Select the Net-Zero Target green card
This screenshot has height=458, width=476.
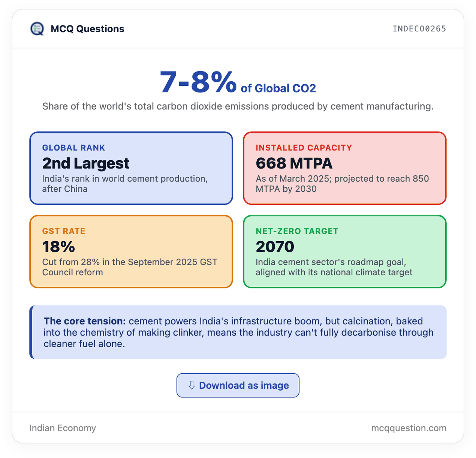(345, 252)
